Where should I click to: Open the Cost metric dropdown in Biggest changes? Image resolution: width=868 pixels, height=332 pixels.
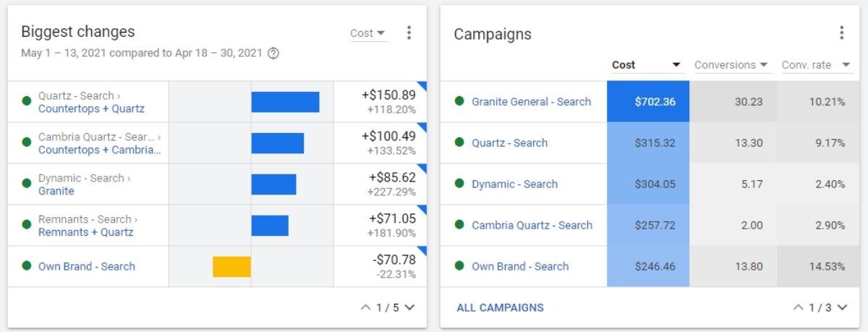pos(368,33)
